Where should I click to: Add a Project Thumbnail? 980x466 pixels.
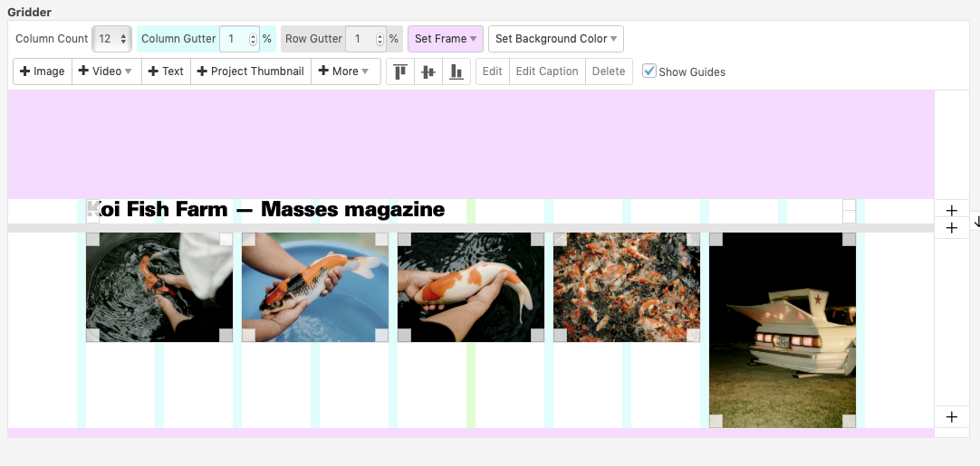(251, 71)
